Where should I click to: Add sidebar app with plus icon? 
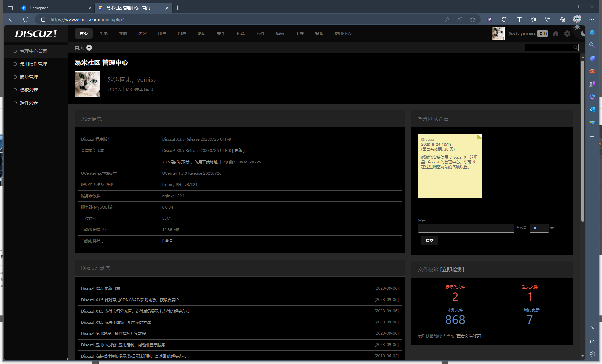592,137
